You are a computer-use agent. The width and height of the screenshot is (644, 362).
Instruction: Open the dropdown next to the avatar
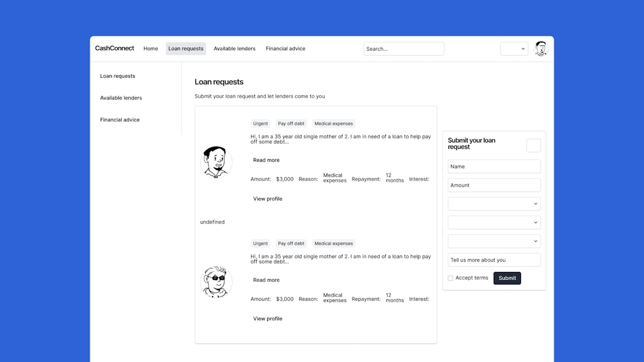point(514,48)
